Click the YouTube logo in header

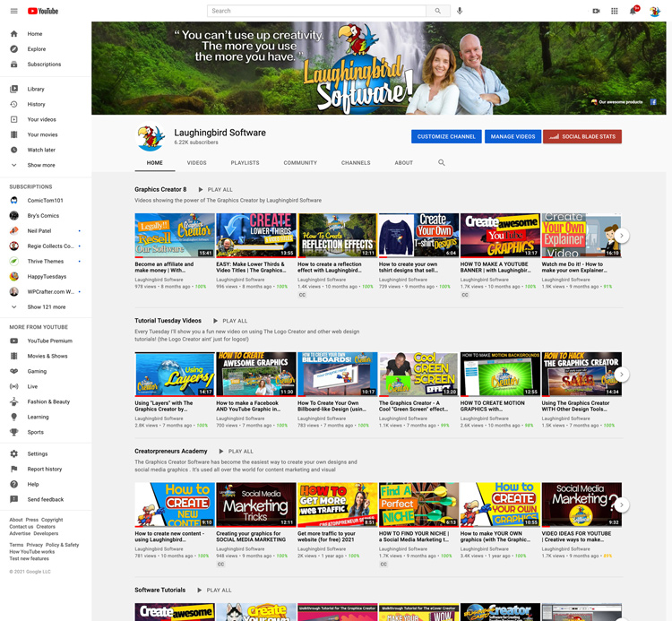(42, 11)
